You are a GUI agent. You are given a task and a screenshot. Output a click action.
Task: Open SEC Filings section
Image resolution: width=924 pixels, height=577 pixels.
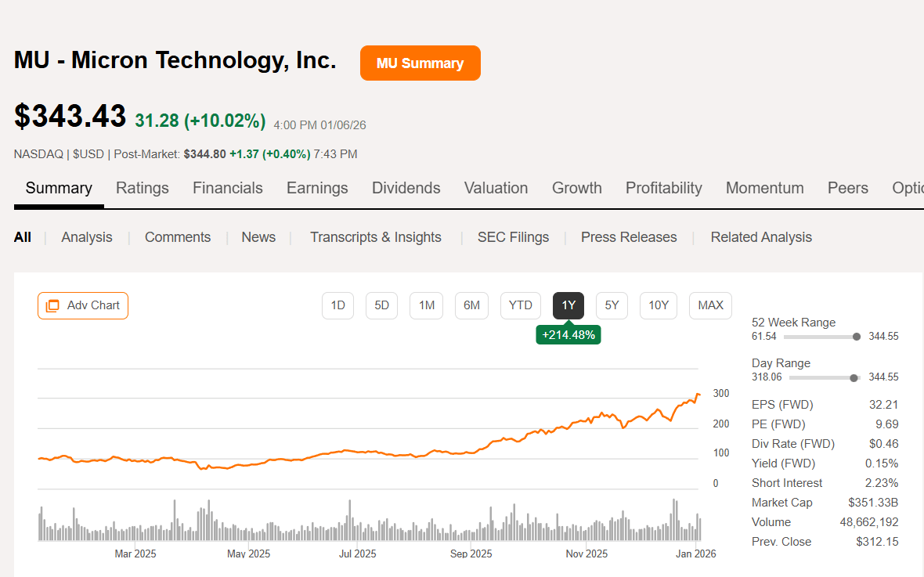[x=513, y=236]
